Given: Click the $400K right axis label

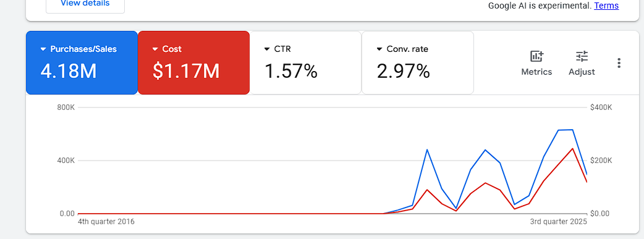Looking at the screenshot, I should click(601, 107).
